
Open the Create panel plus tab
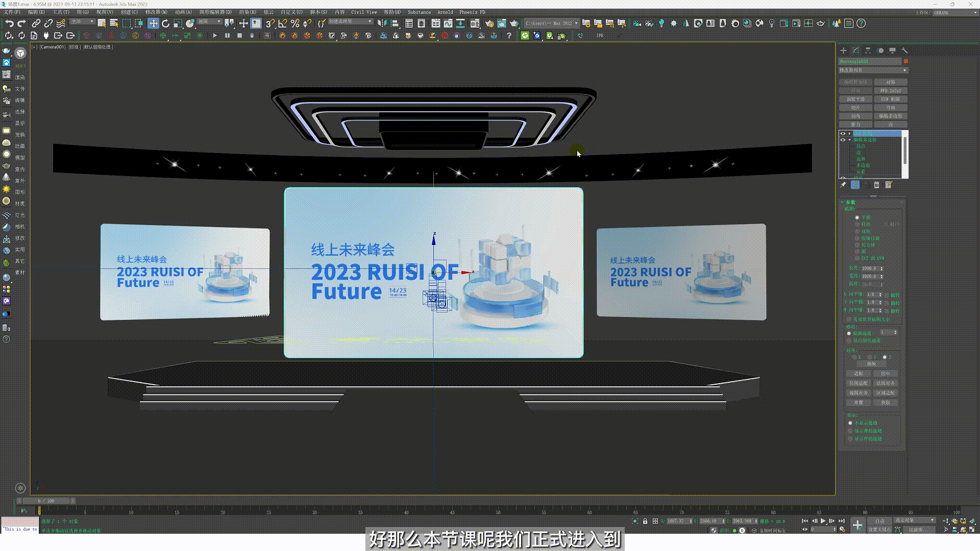[x=843, y=51]
